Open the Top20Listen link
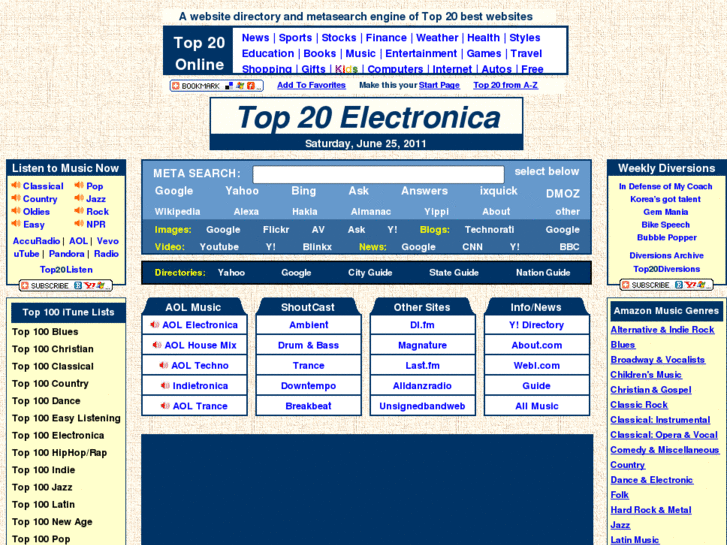 click(x=66, y=269)
